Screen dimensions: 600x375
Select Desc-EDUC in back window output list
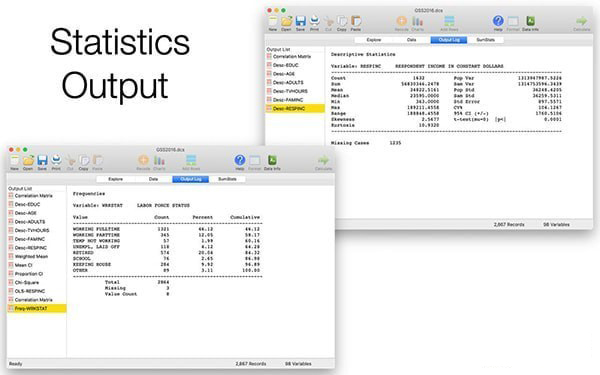click(295, 65)
